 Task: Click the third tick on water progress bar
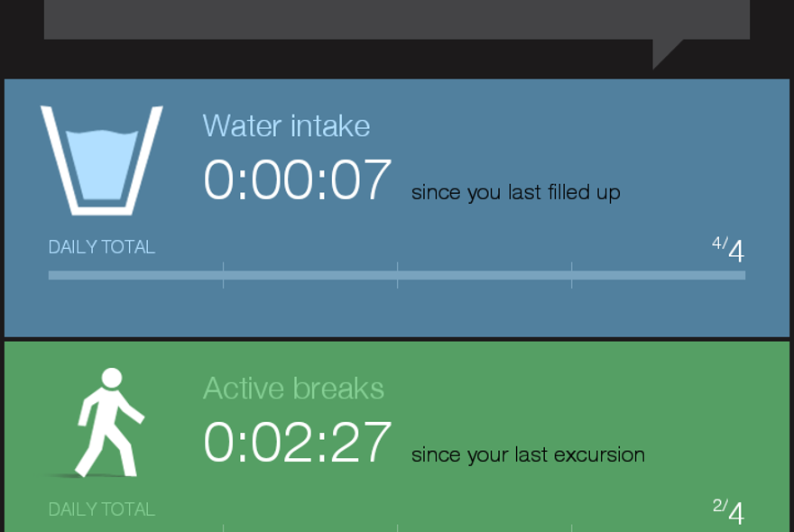[x=572, y=275]
